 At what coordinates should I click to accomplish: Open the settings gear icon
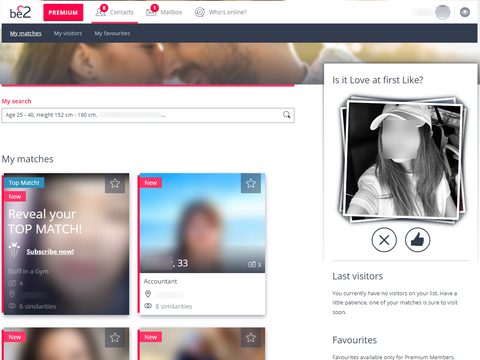click(465, 12)
